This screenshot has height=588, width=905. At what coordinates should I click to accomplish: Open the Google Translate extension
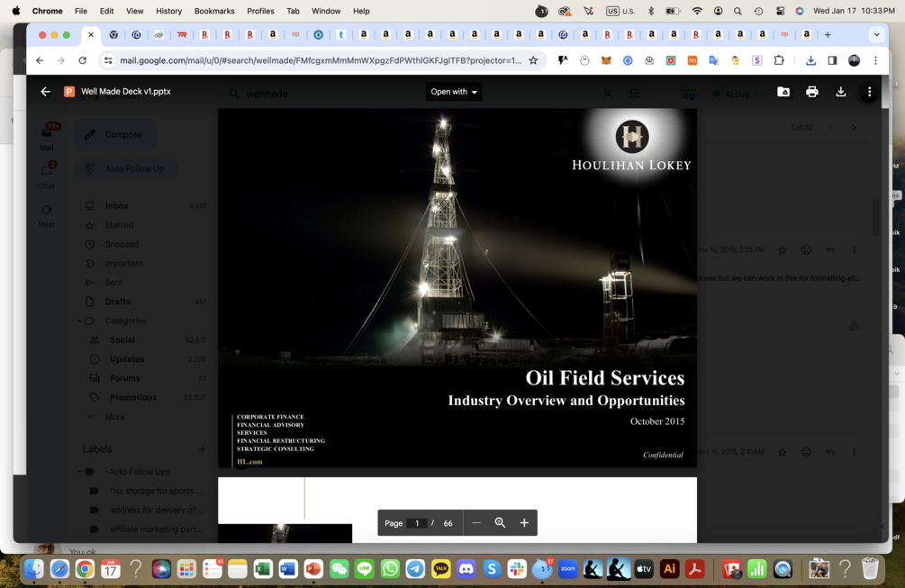[714, 60]
